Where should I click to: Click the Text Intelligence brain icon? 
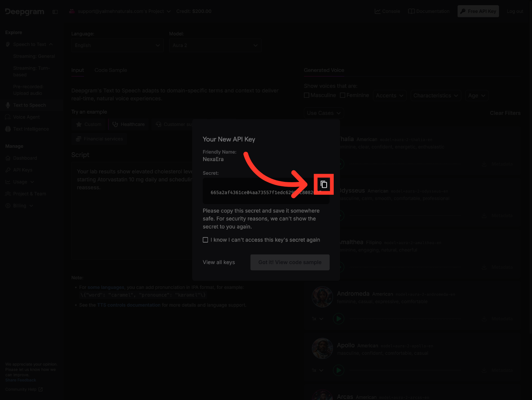(8, 129)
